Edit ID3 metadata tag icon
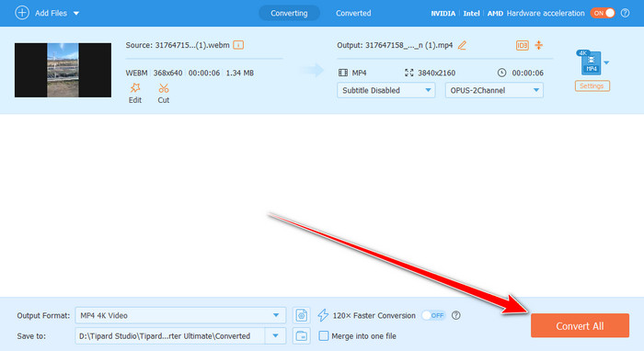This screenshot has width=644, height=351. (x=522, y=45)
